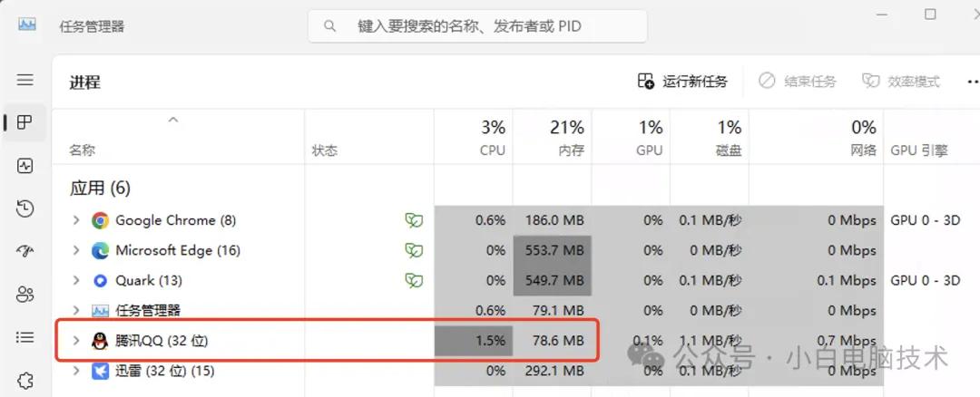Maximize the Task Manager window
980x397 pixels.
pos(931,14)
